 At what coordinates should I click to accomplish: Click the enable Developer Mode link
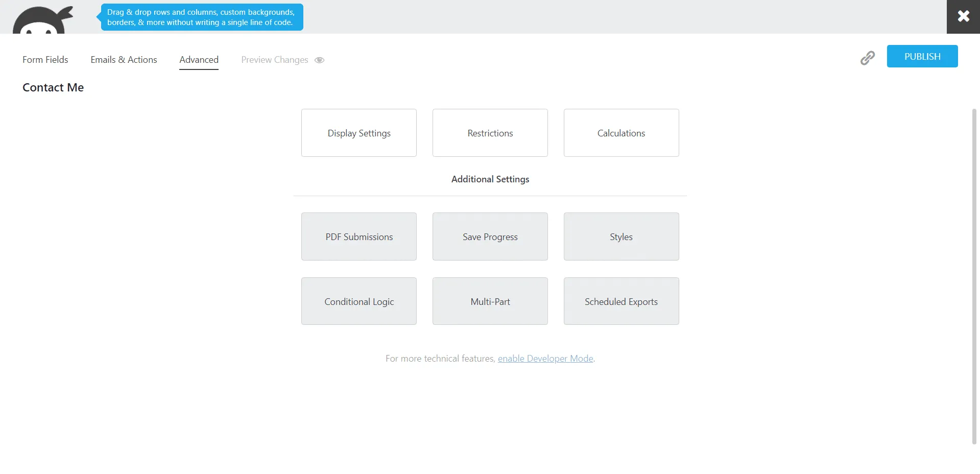coord(545,358)
